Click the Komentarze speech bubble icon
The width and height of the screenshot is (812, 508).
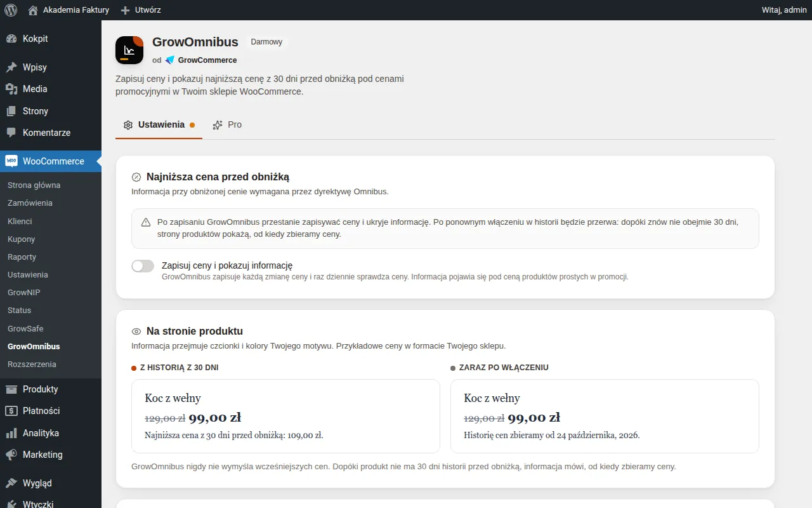coord(11,133)
